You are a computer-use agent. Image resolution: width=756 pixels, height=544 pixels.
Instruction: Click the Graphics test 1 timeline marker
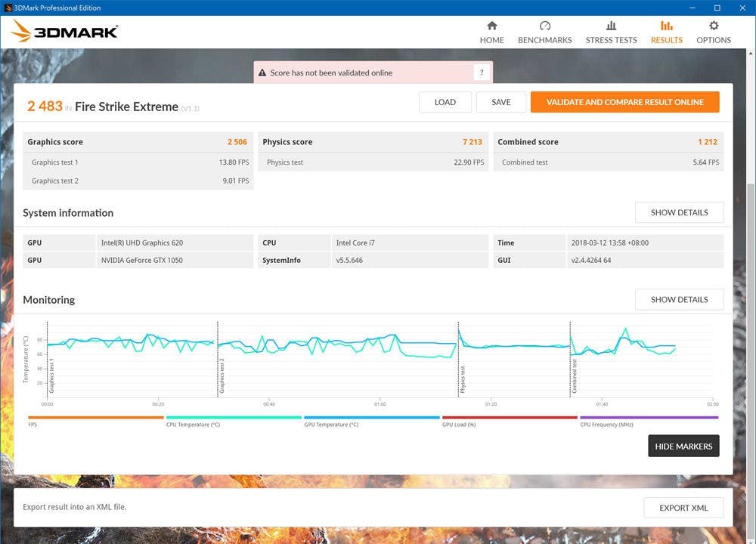51,376
